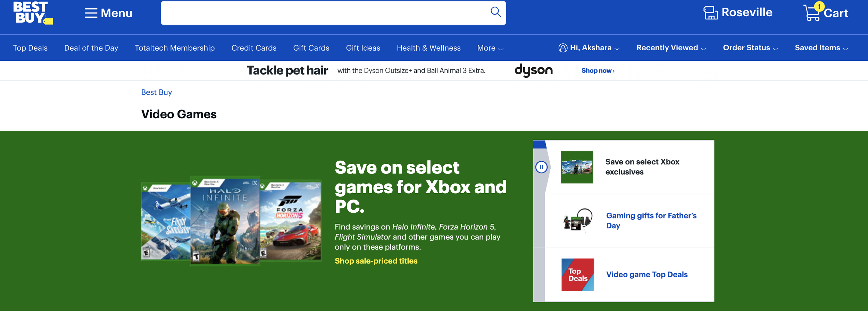Click the red Top Deals thumbnail
This screenshot has height=323, width=868.
577,274
